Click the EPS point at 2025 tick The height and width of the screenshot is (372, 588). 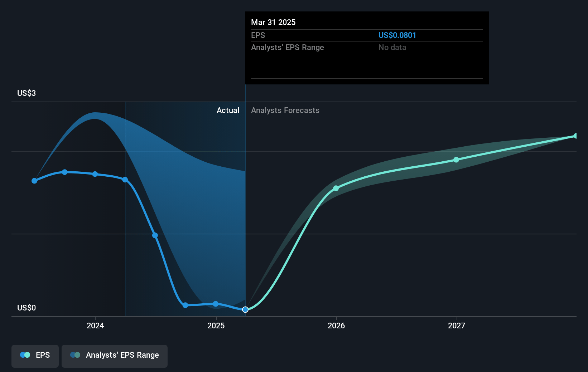[x=216, y=304]
